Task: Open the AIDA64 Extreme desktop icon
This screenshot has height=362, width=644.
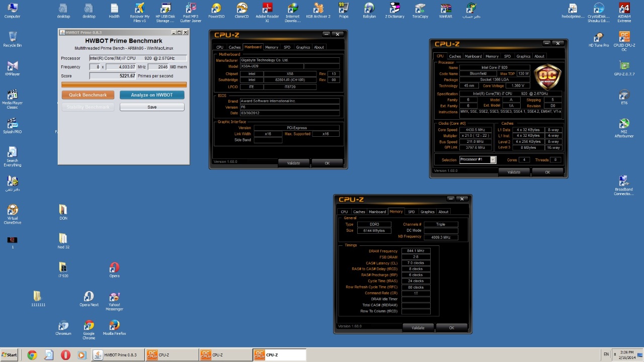Action: (624, 13)
